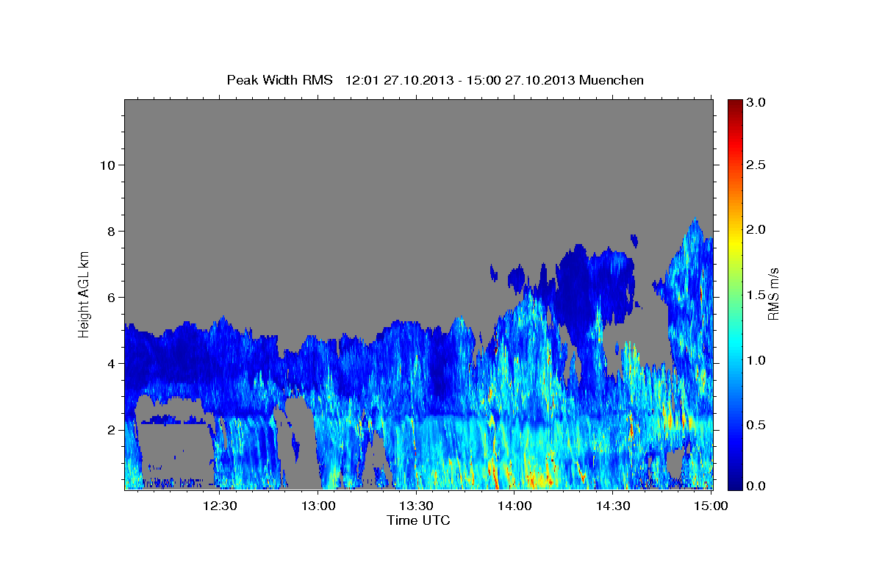Click the "Time UTC" axis label
Image resolution: width=882 pixels, height=588 pixels.
[x=418, y=520]
